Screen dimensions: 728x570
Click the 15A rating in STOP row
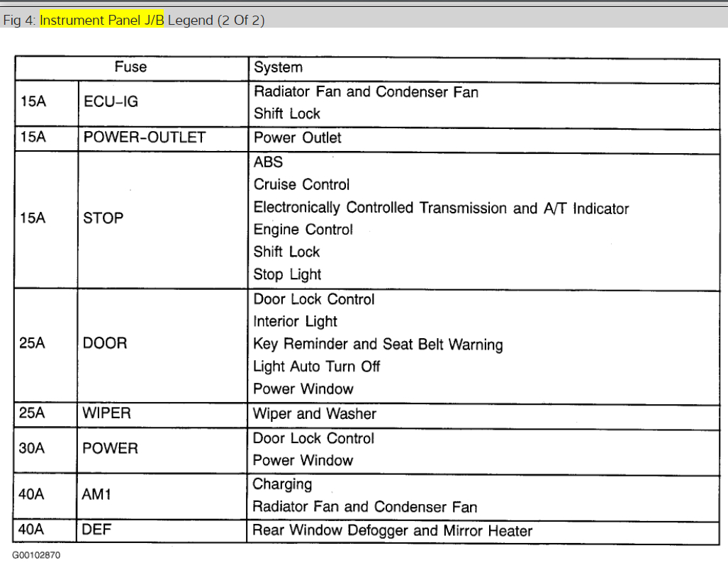pos(33,218)
